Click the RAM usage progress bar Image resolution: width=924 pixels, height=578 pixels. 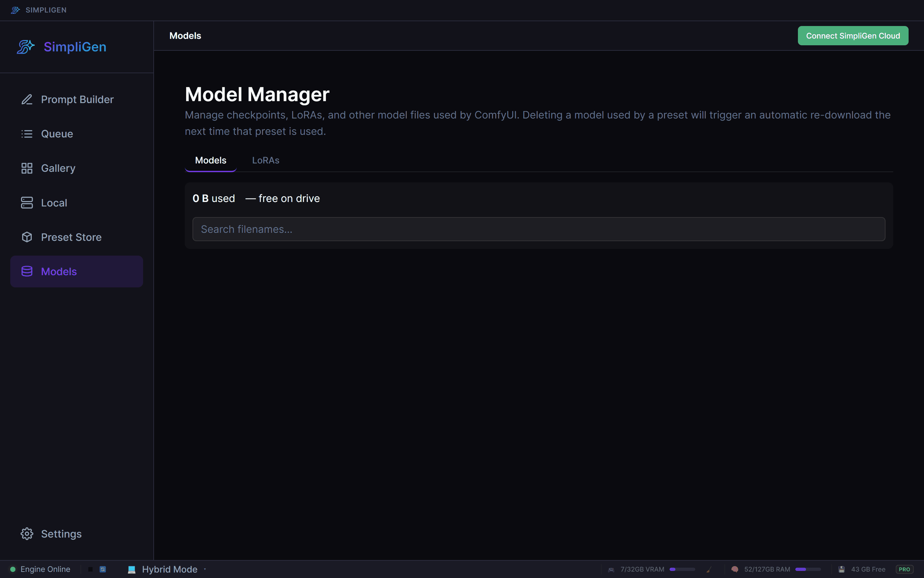click(x=808, y=569)
